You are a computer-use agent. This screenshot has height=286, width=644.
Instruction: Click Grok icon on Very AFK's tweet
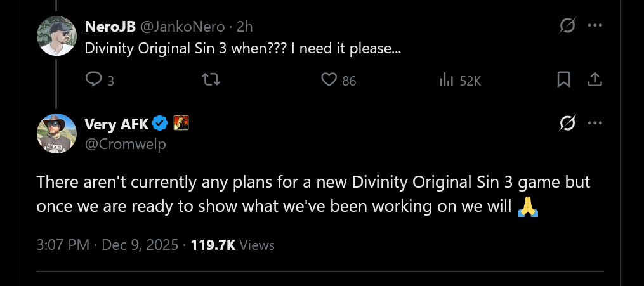coord(567,123)
